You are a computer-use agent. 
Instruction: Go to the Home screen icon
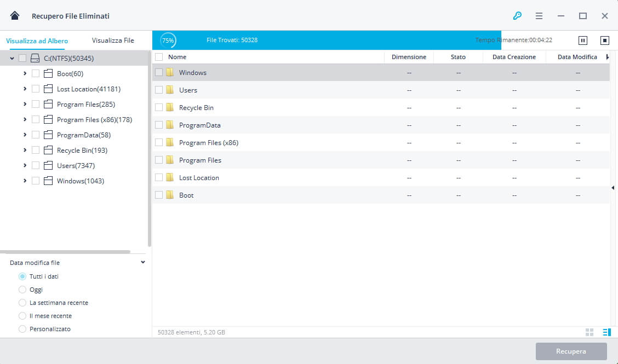point(15,15)
